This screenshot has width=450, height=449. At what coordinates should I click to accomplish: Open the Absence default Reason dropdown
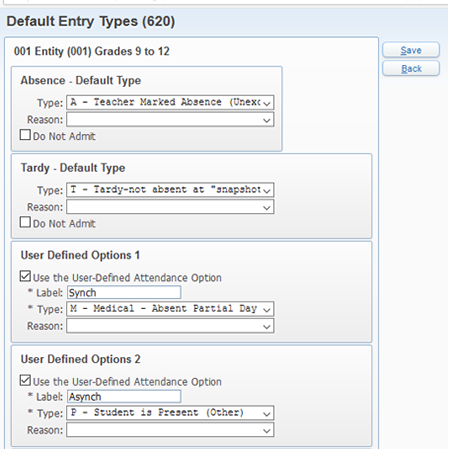pos(170,119)
